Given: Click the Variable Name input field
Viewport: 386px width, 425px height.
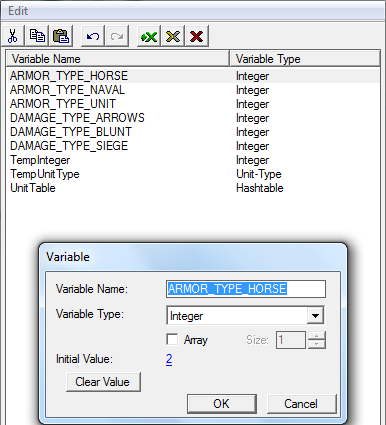Looking at the screenshot, I should pos(246,289).
